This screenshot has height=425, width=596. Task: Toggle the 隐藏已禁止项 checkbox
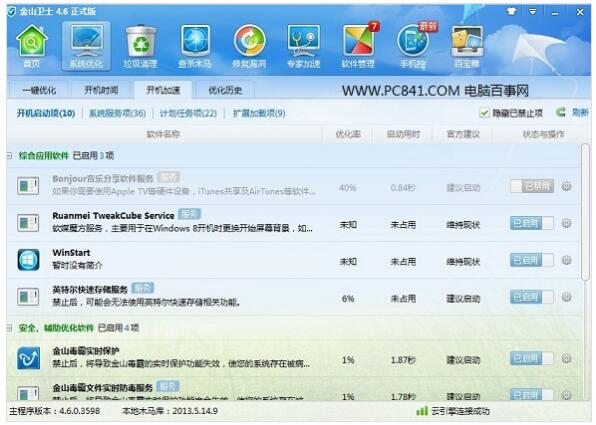click(x=484, y=113)
